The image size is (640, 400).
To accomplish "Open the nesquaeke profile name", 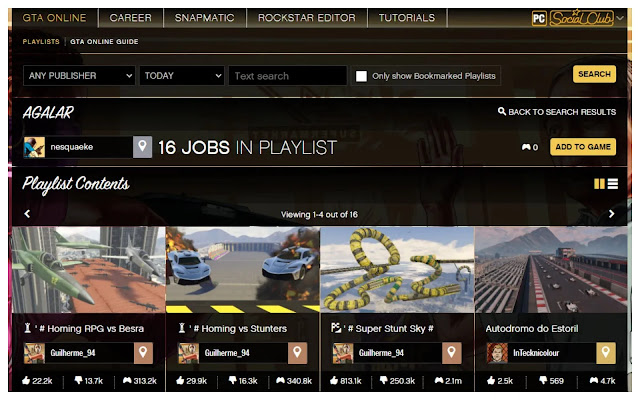I will pyautogui.click(x=72, y=147).
